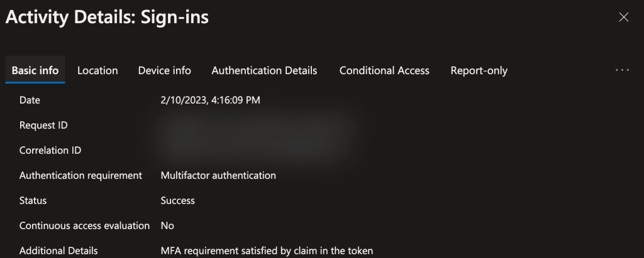Click the Additional Details label
Screen dimensions: 644x258
tap(58, 250)
